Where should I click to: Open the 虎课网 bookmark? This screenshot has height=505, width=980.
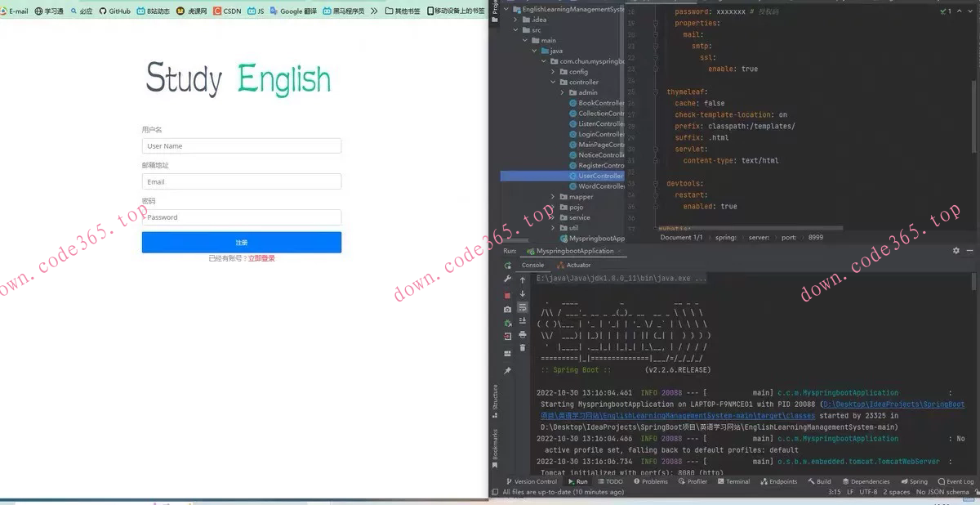click(x=192, y=11)
